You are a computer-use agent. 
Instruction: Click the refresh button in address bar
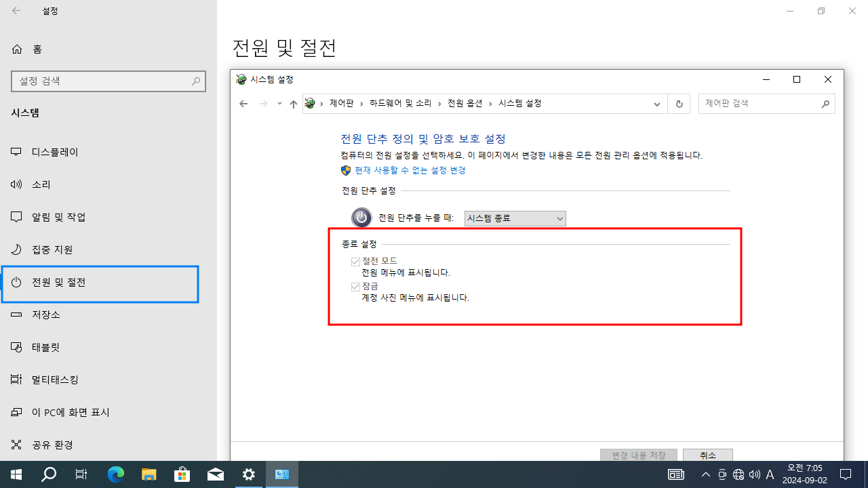(679, 104)
